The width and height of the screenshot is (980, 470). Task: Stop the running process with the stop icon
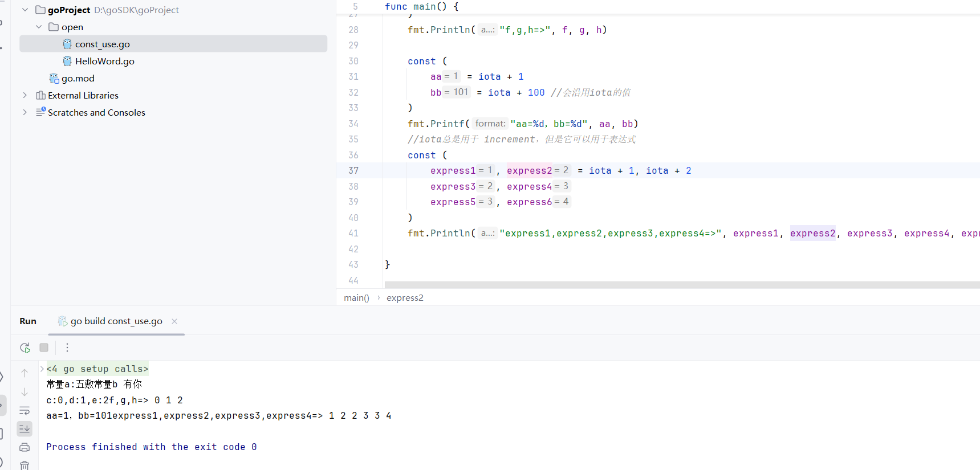coord(44,348)
